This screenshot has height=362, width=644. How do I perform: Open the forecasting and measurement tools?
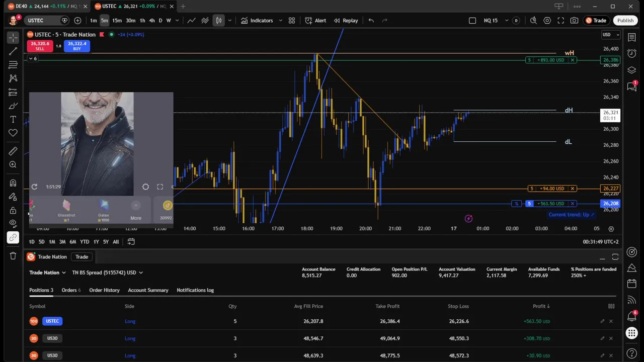coord(13,92)
